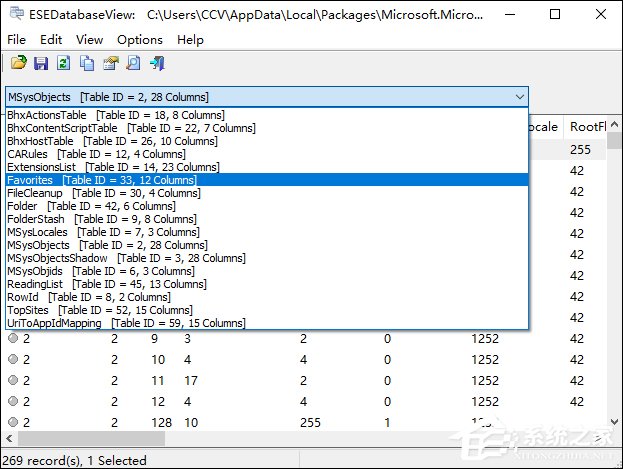Screen dimensions: 623x469
Task: Open the File menu
Action: (17, 40)
